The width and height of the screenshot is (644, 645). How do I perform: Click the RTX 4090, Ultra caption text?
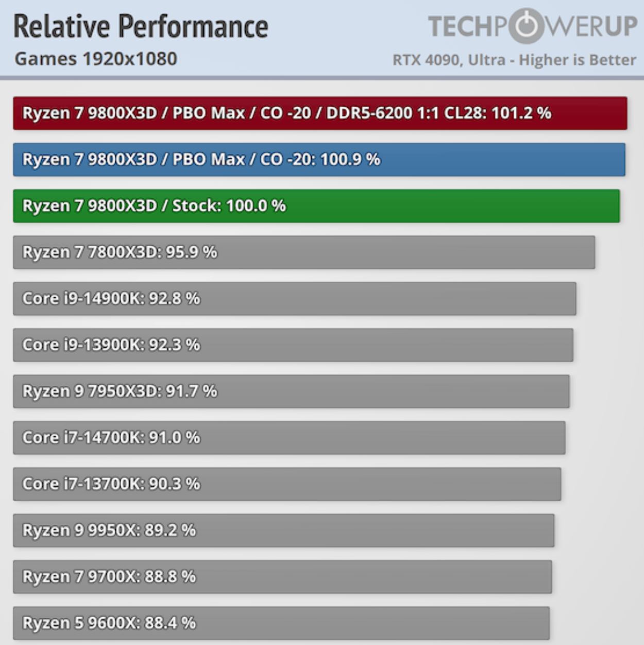[x=449, y=60]
